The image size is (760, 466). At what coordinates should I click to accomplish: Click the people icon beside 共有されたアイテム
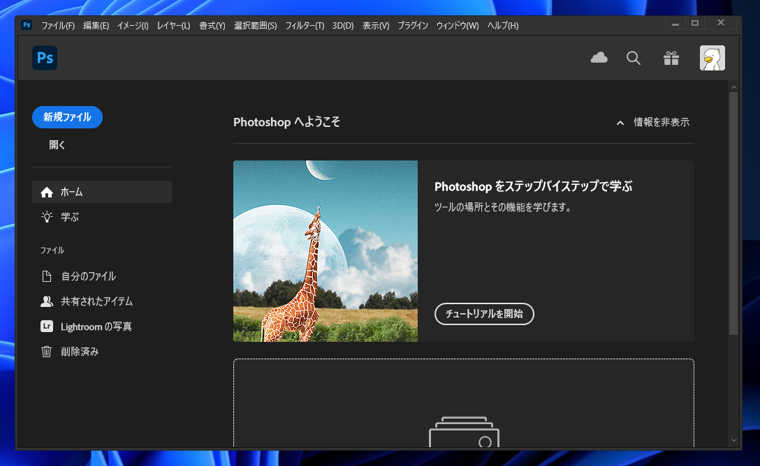coord(47,301)
